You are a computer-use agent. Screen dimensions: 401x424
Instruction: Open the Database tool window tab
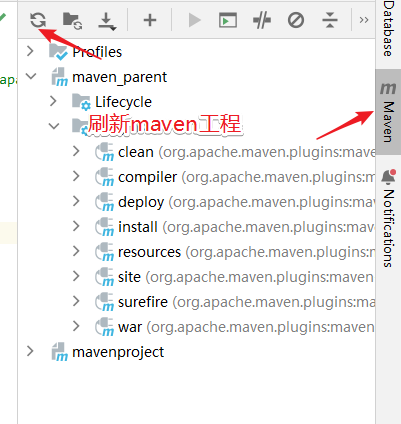(388, 29)
